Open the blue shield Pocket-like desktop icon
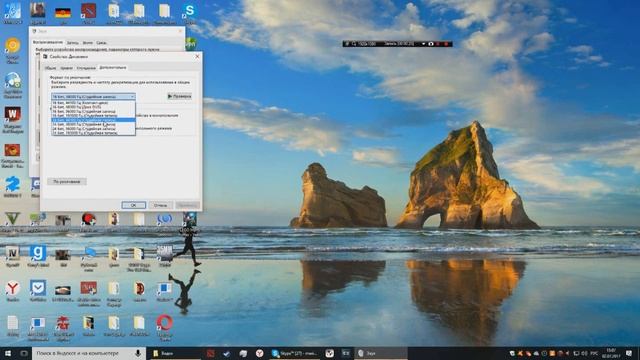The width and height of the screenshot is (640, 360). pyautogui.click(x=38, y=288)
